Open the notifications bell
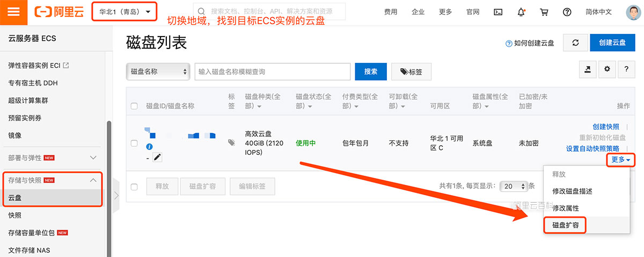Viewport: 644px width, 257px height. 521,12
